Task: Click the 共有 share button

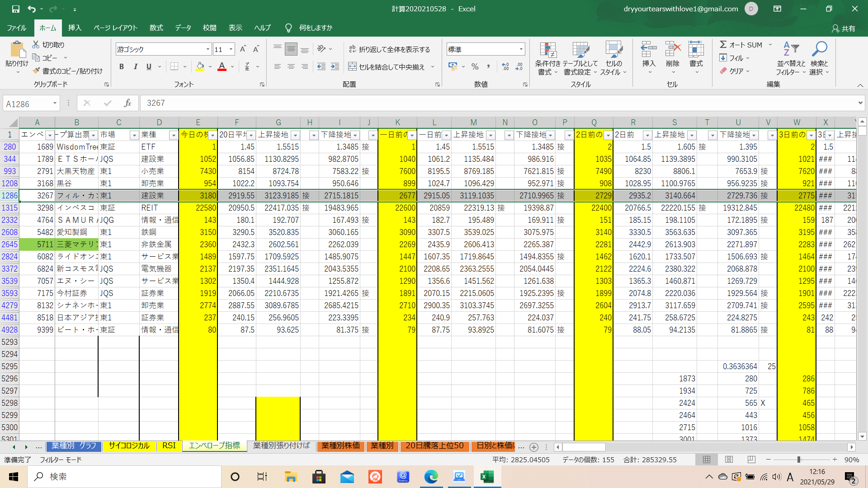Action: tap(844, 28)
